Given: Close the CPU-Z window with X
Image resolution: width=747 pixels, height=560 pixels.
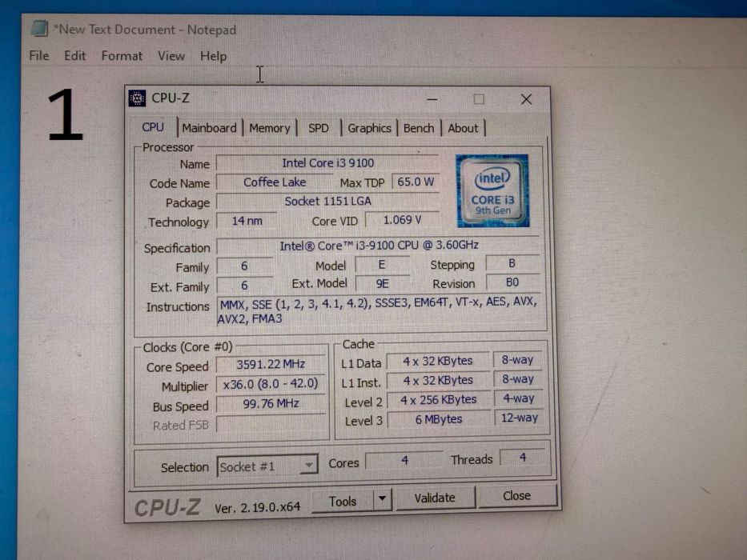Looking at the screenshot, I should (526, 99).
